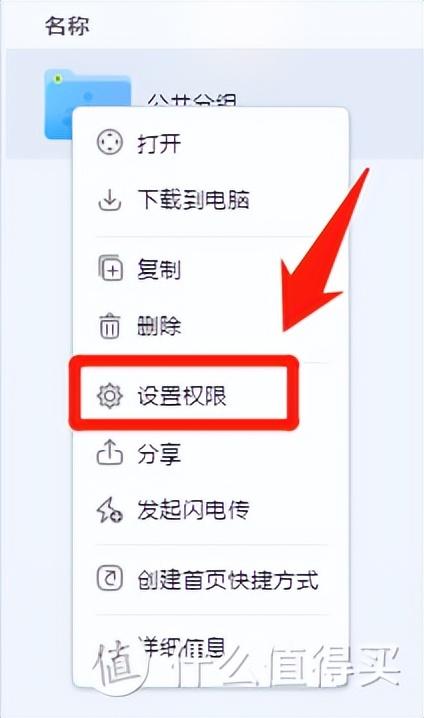Click the blue shared folder thumbnail

click(x=87, y=104)
